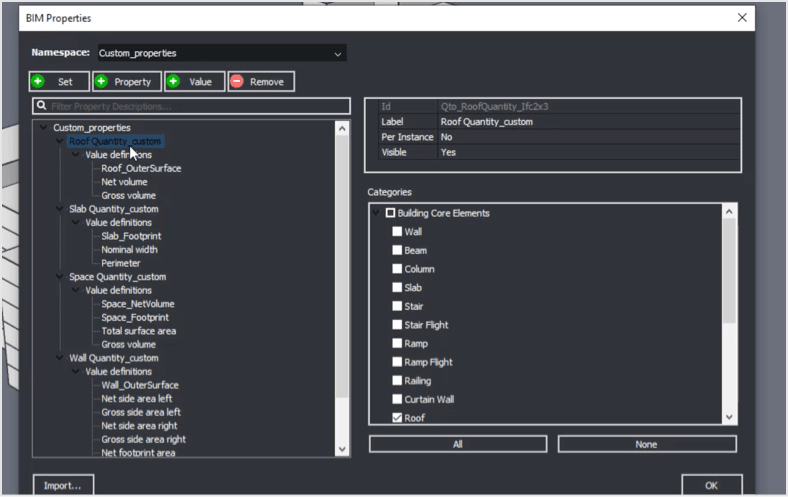Image resolution: width=788 pixels, height=497 pixels.
Task: Click the green plus Value button
Action: (x=194, y=81)
